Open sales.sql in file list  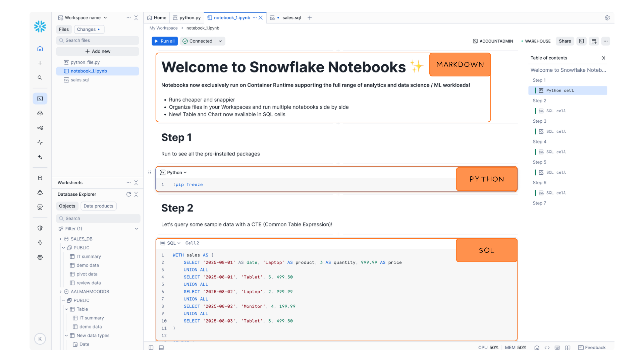98,80
